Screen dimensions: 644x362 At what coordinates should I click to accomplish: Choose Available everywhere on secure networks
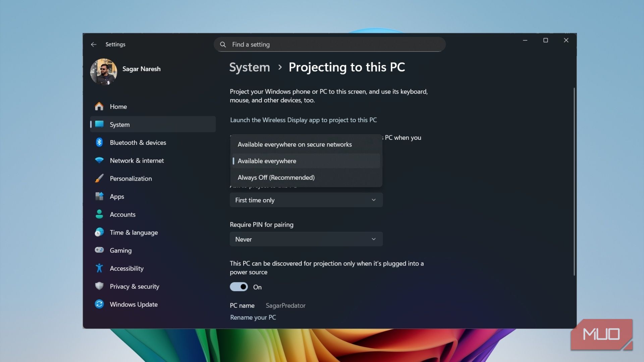306,144
